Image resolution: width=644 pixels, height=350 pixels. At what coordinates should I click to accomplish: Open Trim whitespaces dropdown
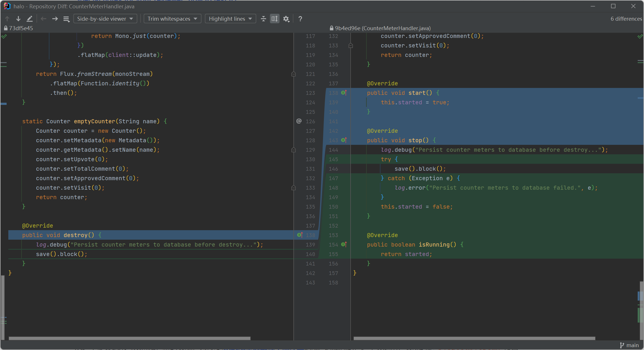[172, 19]
